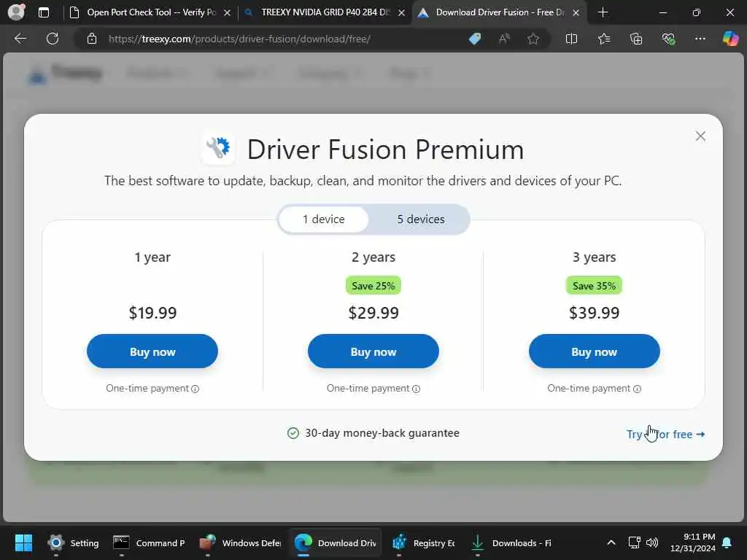Open Browser essentials heart icon

tap(668, 39)
